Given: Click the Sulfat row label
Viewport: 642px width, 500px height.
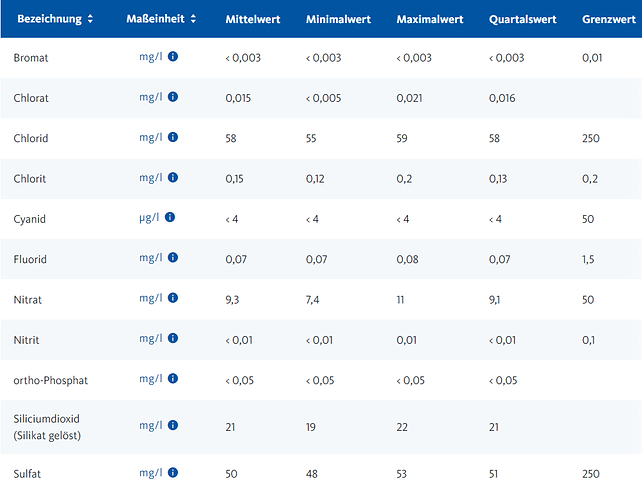Looking at the screenshot, I should click(27, 474).
